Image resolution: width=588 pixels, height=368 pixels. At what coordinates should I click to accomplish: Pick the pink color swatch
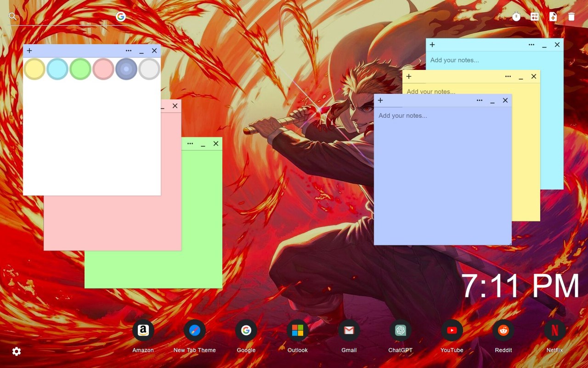point(103,69)
